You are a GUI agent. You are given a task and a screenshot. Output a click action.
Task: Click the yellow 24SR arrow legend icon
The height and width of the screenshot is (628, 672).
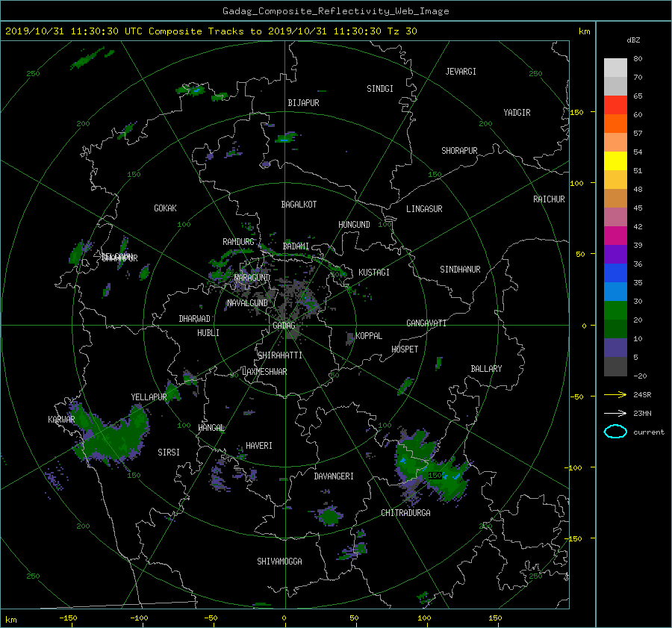click(615, 394)
